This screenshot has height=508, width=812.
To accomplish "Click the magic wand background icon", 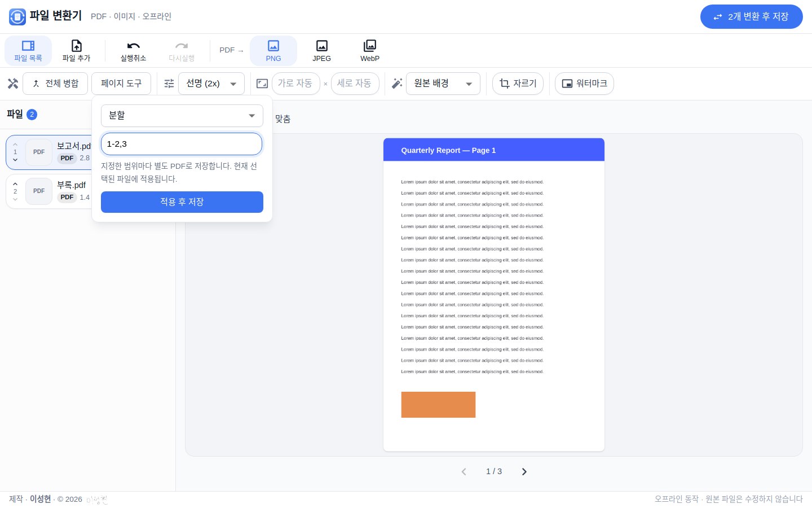I will [x=397, y=84].
